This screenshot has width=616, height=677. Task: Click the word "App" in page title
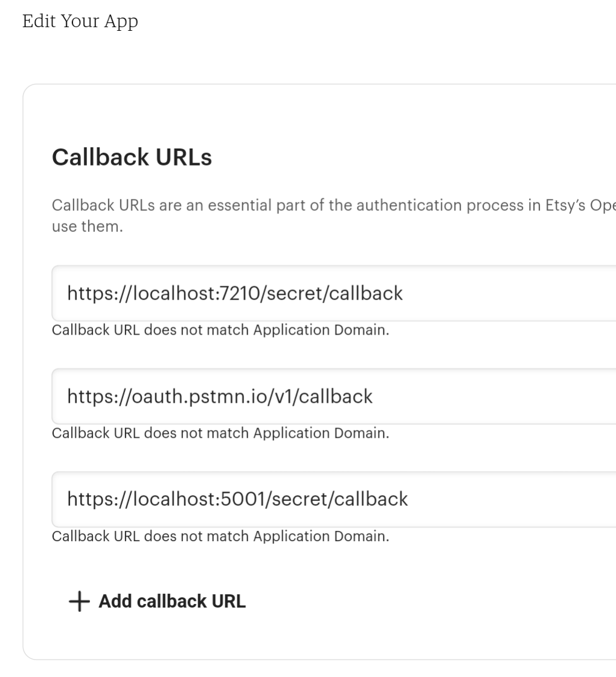point(121,22)
